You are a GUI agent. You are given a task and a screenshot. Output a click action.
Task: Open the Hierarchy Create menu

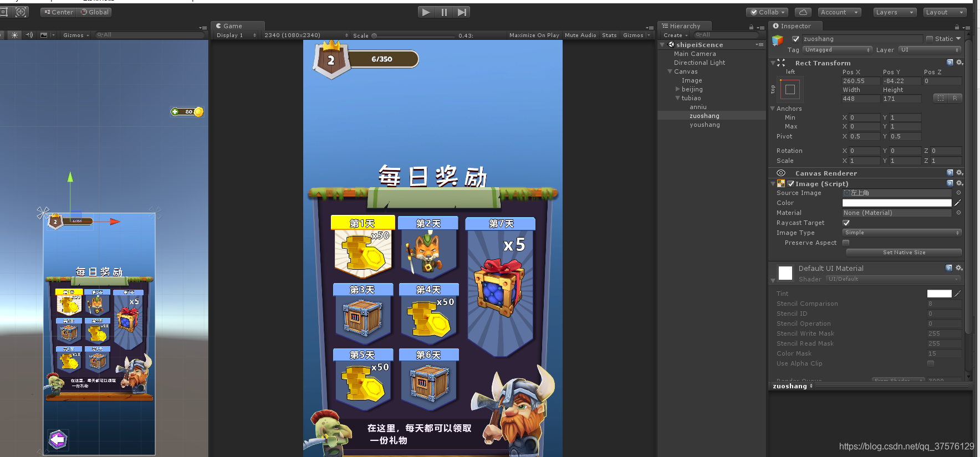click(x=675, y=35)
